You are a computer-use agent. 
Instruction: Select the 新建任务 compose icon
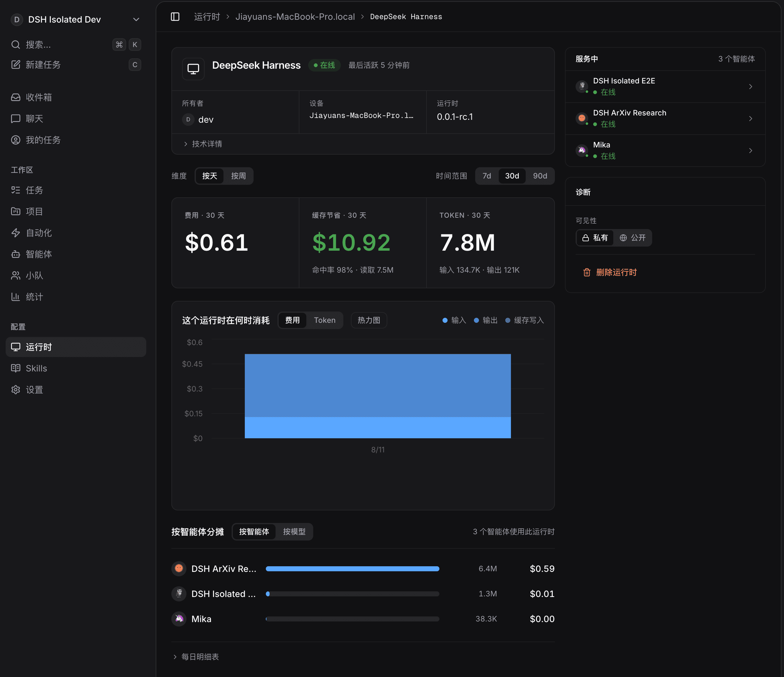(x=15, y=65)
